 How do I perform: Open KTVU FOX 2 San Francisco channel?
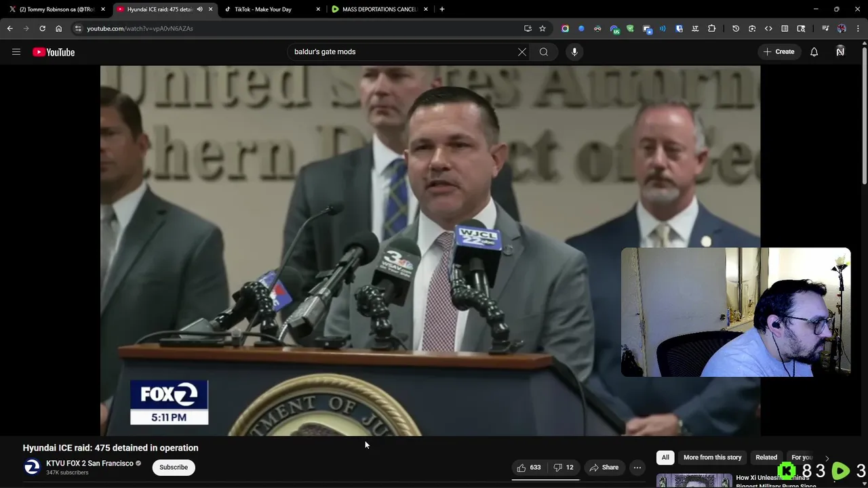pos(90,464)
